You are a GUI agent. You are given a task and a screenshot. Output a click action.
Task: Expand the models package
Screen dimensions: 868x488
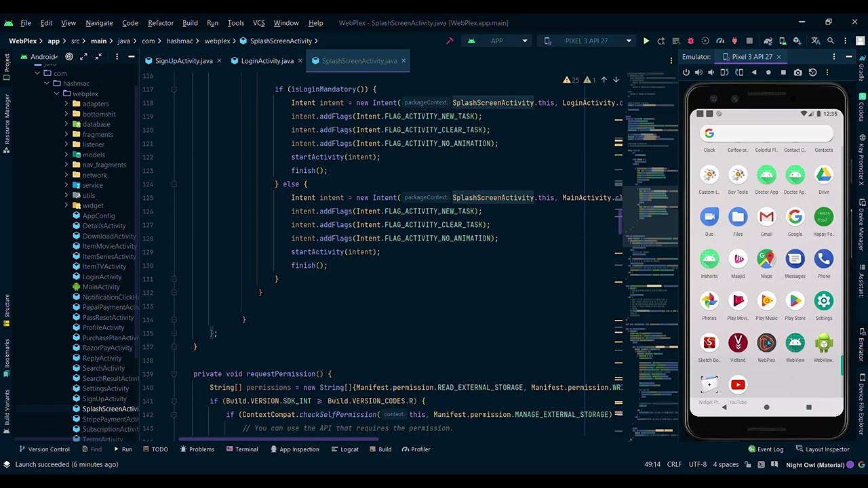[x=66, y=155]
